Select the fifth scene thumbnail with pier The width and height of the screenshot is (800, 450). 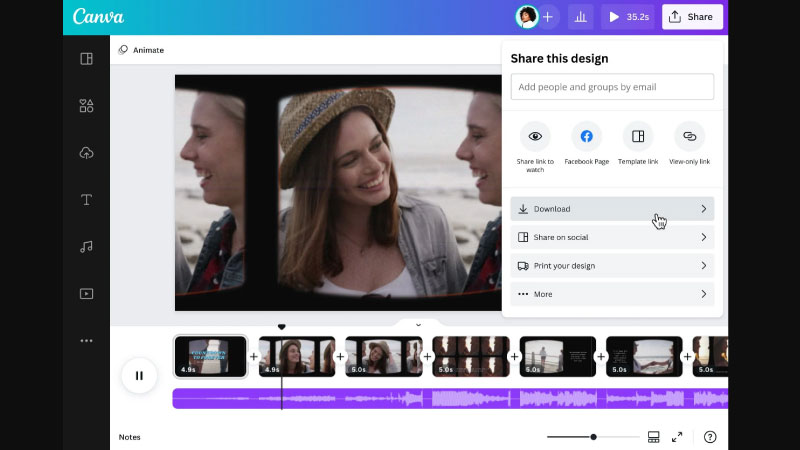click(557, 357)
